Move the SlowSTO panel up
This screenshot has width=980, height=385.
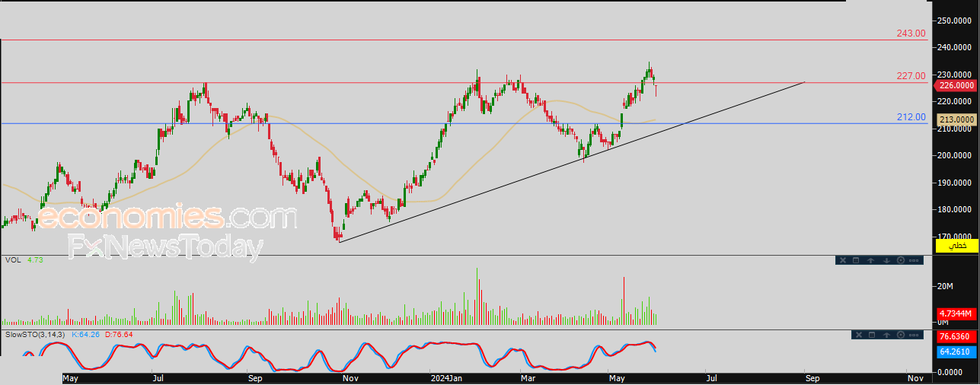(886, 335)
